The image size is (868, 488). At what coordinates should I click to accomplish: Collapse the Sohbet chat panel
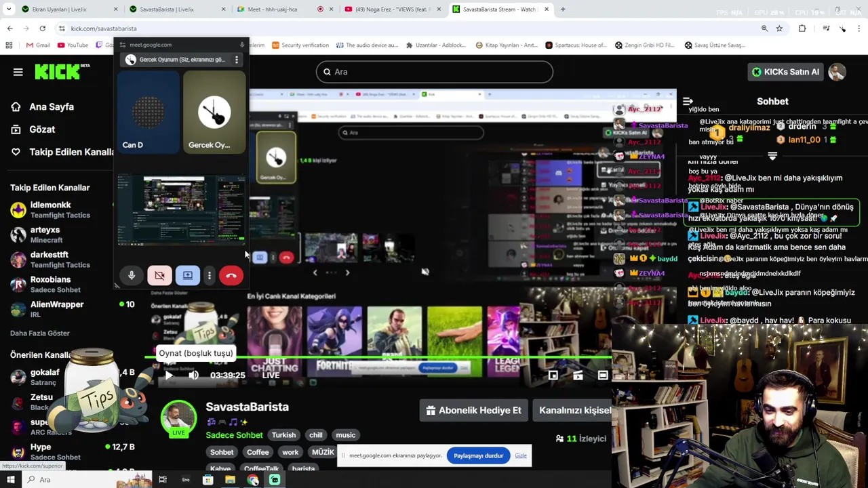pos(688,101)
